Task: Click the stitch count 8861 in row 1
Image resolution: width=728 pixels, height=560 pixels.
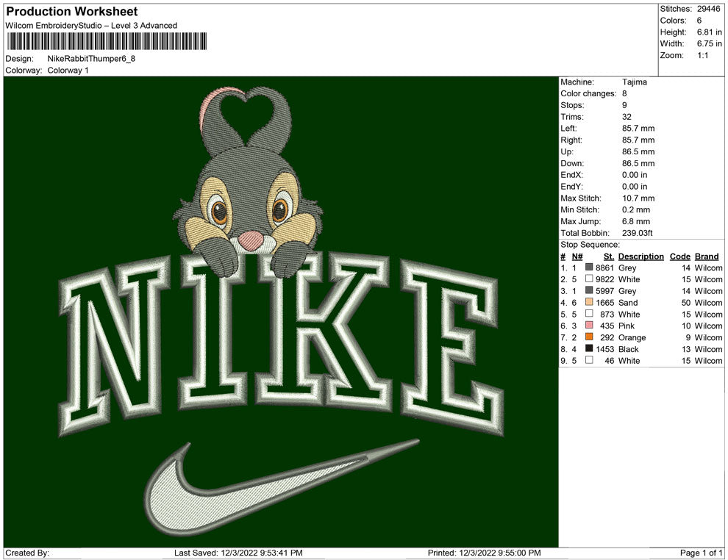Action: coord(604,268)
